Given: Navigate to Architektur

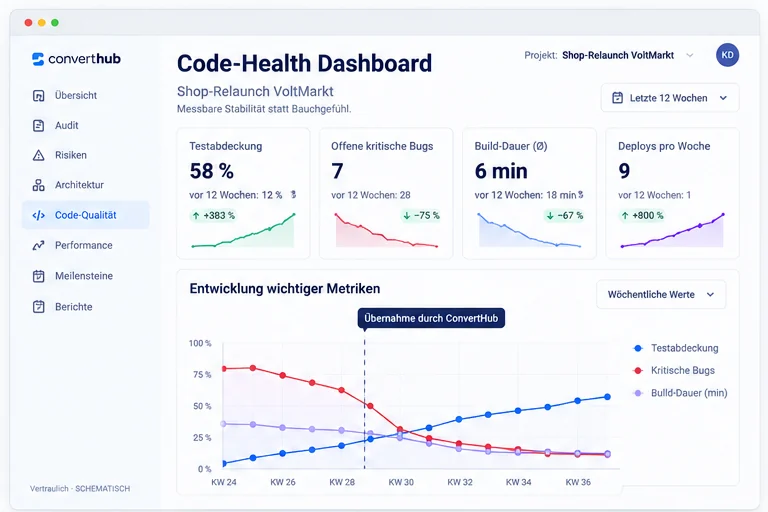Looking at the screenshot, I should [x=86, y=185].
